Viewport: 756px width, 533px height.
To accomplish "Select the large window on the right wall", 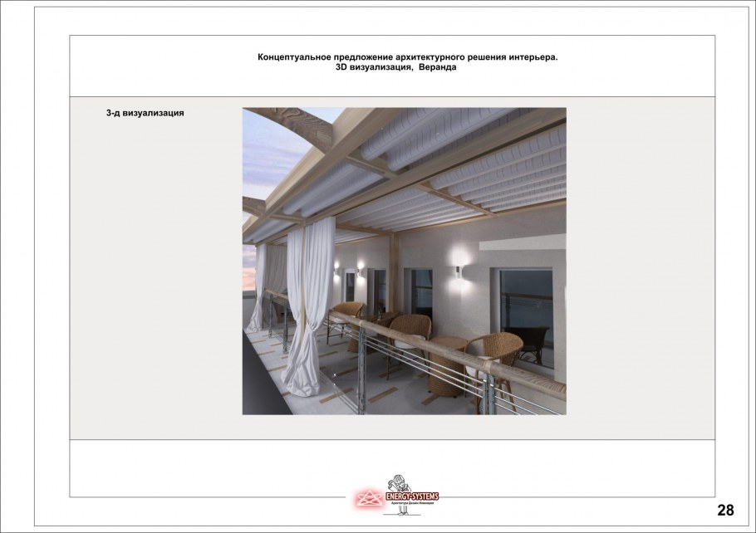I will click(x=525, y=315).
